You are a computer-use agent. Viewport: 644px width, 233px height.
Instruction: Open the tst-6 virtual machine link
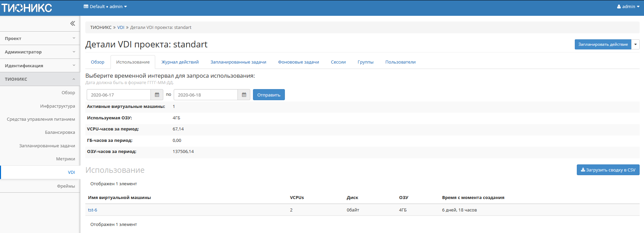tap(92, 210)
